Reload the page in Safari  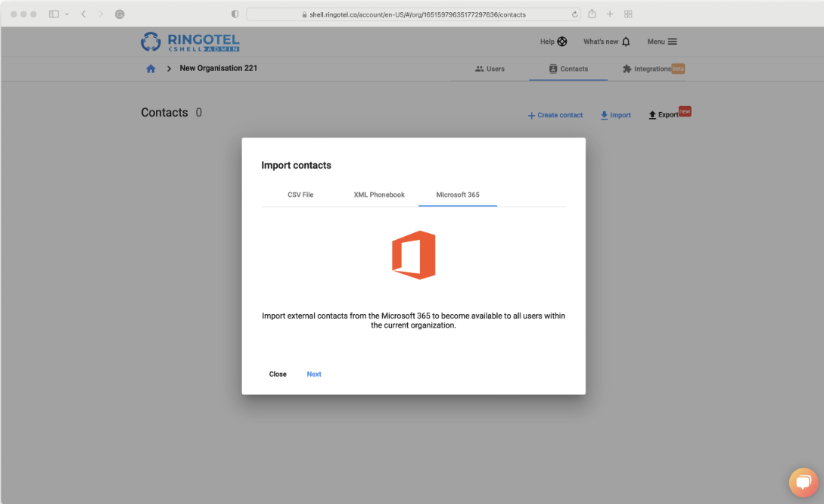[574, 14]
